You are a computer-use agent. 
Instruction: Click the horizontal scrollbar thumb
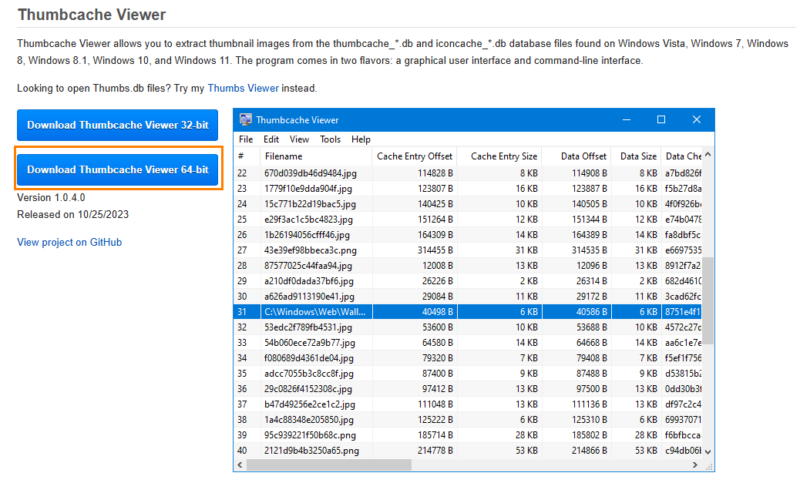329,465
